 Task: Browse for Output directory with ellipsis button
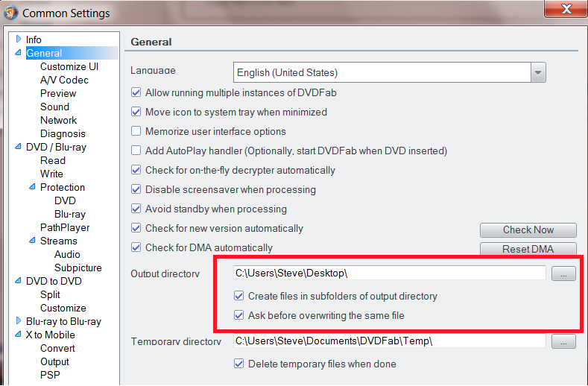tap(563, 273)
